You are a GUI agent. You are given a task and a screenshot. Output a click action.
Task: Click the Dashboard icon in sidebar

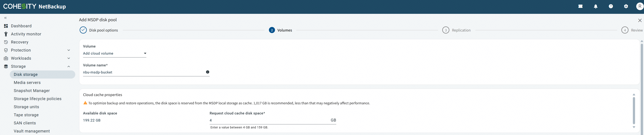coord(6,26)
